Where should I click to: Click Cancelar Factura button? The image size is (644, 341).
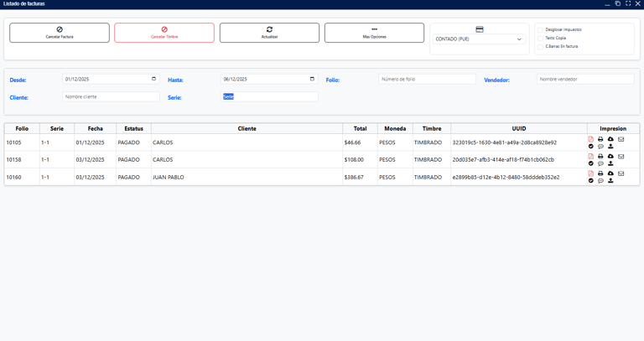point(60,33)
